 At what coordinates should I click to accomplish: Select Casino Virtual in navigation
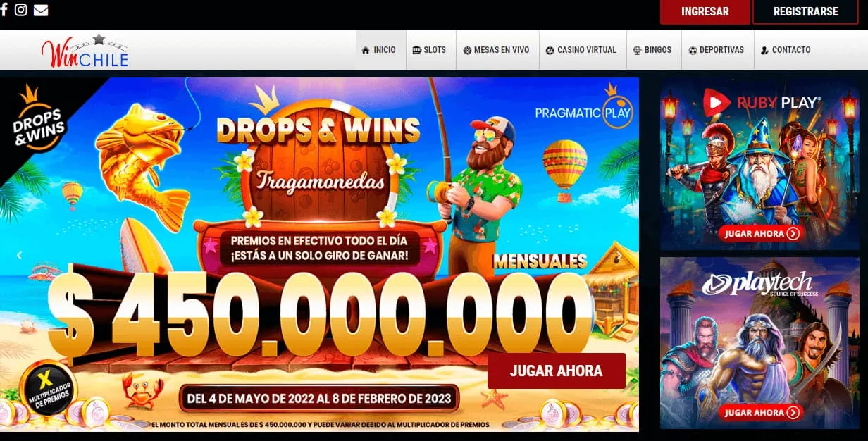pyautogui.click(x=582, y=50)
